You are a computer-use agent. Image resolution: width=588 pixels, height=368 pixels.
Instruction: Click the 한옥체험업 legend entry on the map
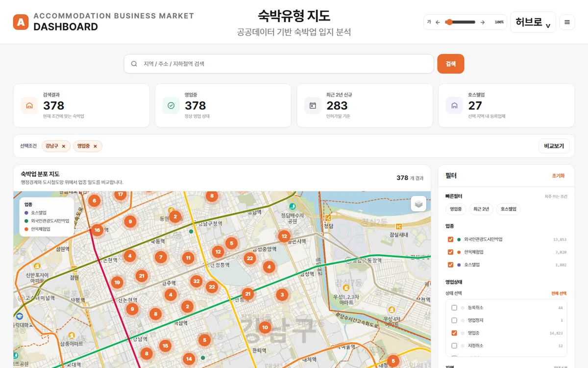point(37,229)
